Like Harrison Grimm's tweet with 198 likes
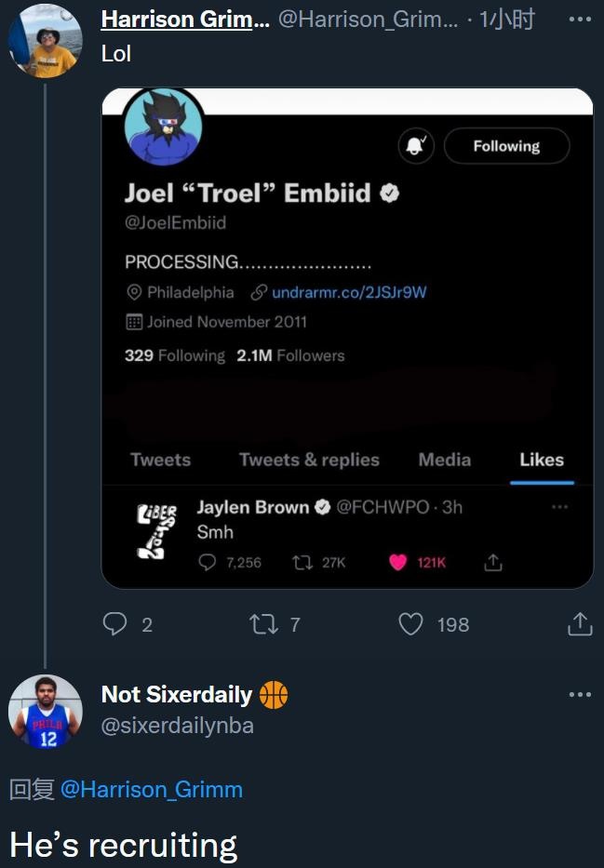 (410, 624)
